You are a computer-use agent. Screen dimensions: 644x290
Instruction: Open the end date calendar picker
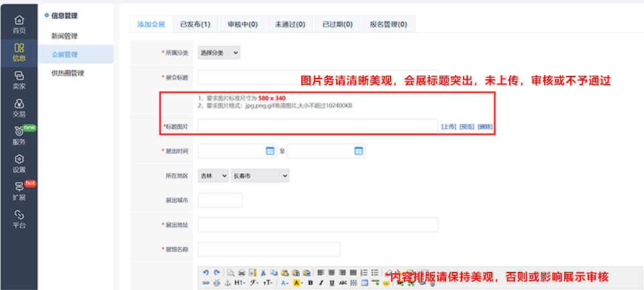click(358, 151)
